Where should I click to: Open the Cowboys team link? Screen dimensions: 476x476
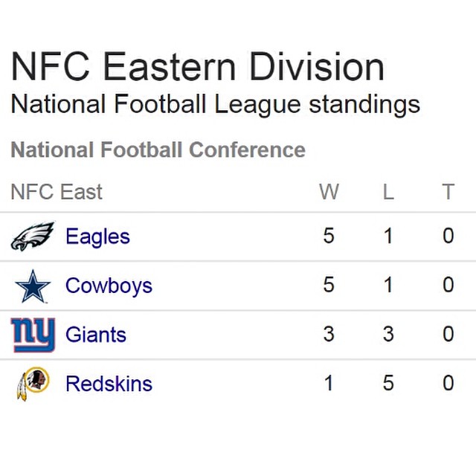[x=109, y=286]
